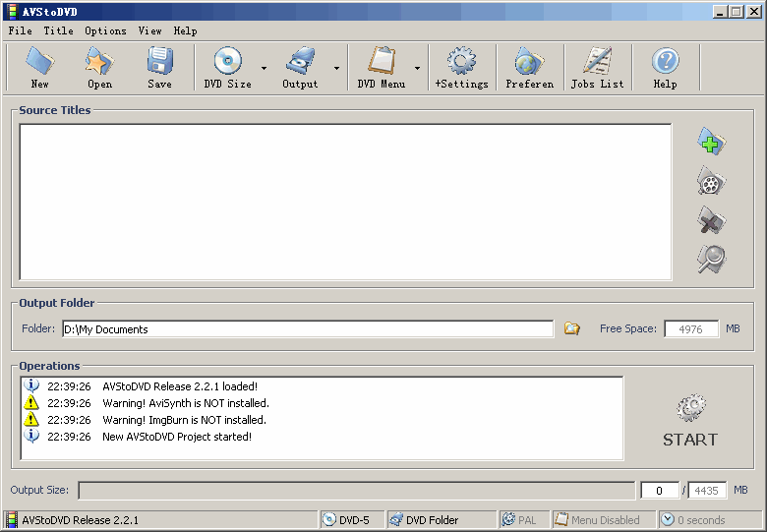Click the DVD-5 status bar icon
This screenshot has width=767, height=532.
[329, 519]
